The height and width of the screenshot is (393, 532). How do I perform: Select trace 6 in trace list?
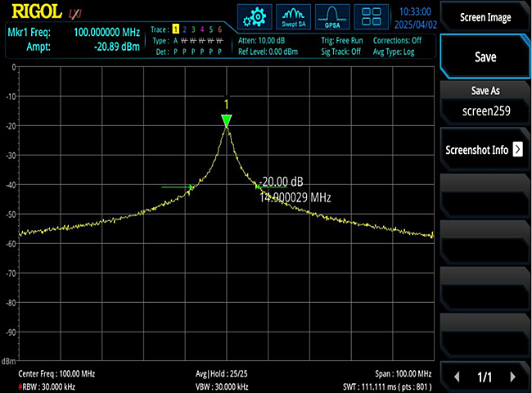(219, 29)
